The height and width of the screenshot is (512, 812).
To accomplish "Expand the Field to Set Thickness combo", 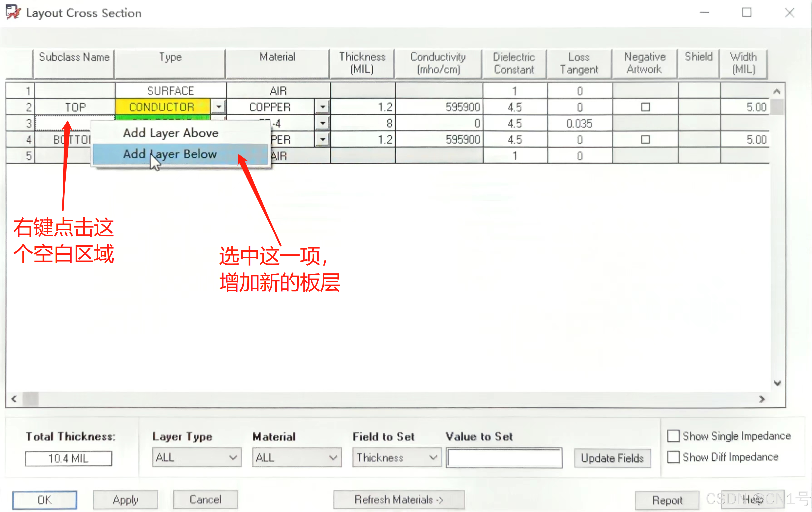I will (x=433, y=457).
